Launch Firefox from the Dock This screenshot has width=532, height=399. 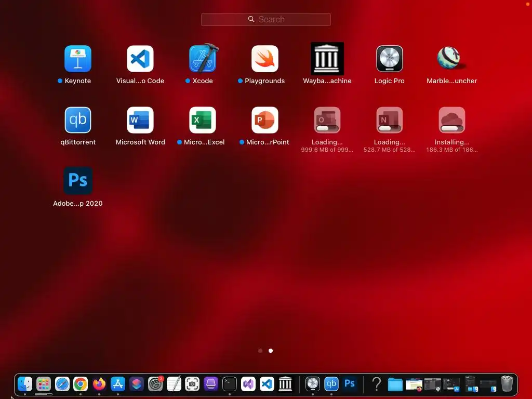click(x=99, y=384)
